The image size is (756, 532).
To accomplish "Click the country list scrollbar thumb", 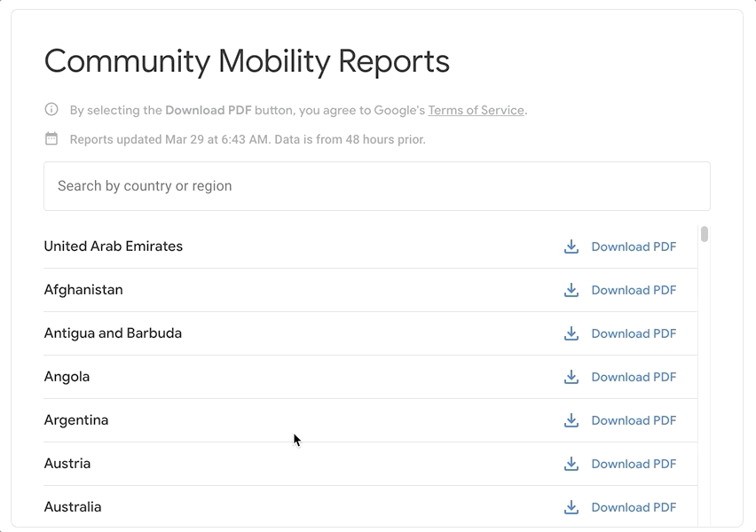I will tap(705, 235).
